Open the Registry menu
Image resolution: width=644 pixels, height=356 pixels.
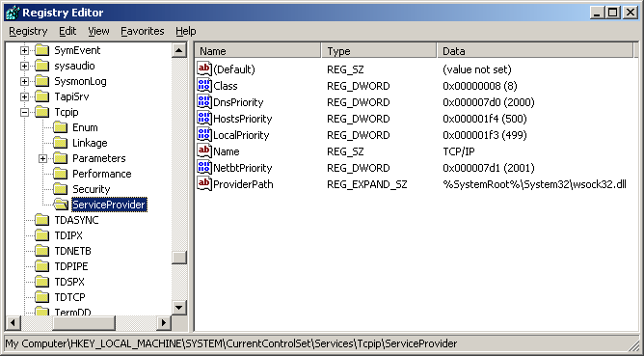[28, 31]
